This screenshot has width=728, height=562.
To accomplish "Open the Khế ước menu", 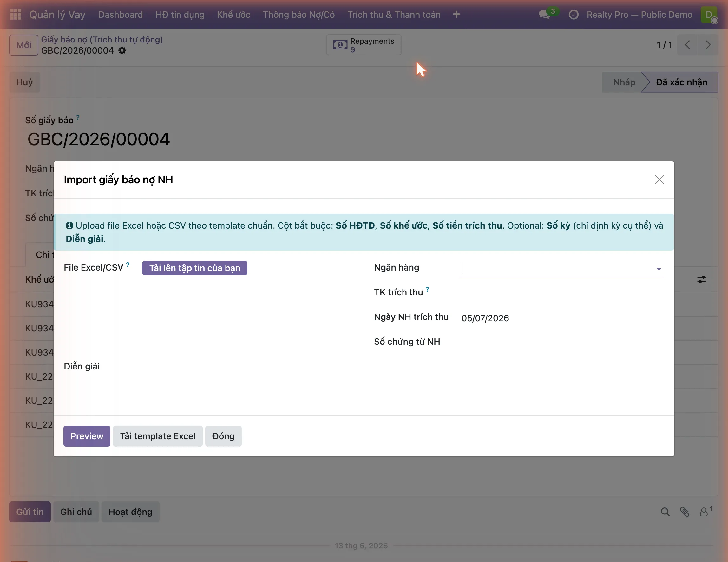I will [233, 15].
